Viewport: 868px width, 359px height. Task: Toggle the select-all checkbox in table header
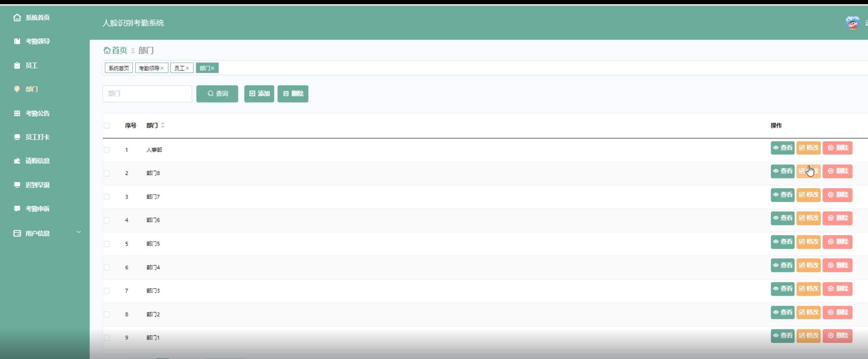tap(107, 126)
